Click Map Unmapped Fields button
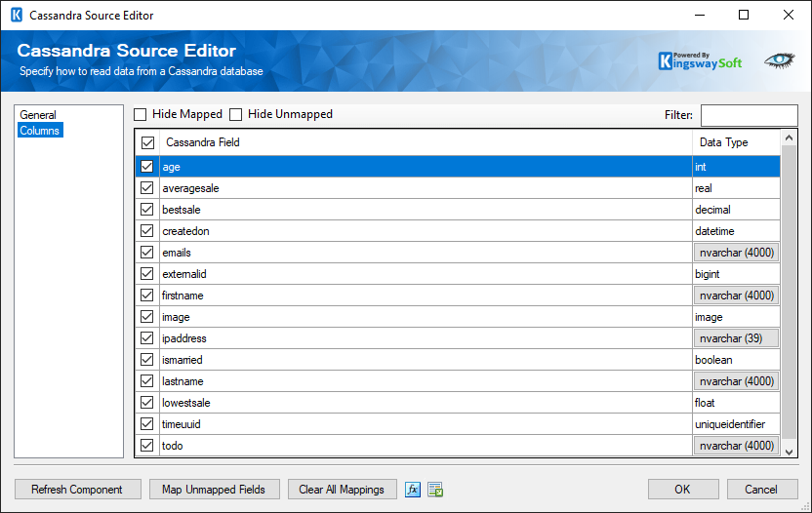 click(215, 490)
